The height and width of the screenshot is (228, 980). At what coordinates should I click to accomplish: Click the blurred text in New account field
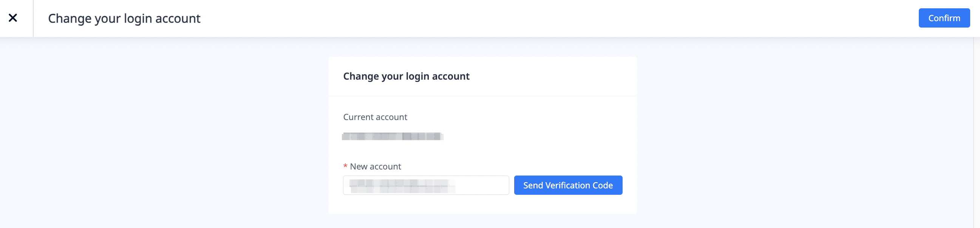click(401, 185)
